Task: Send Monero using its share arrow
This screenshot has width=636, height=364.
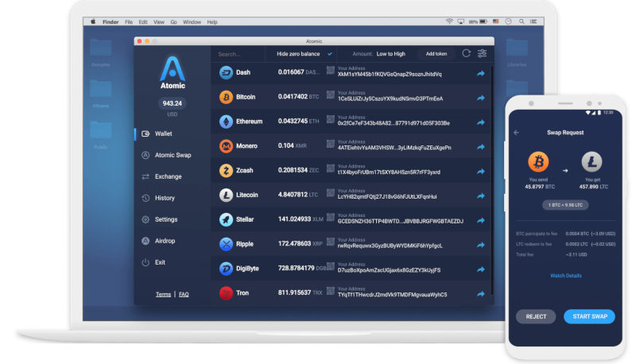Action: pos(481,147)
